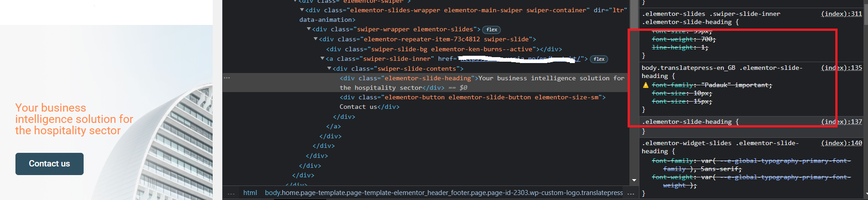The height and width of the screenshot is (200, 868).
Task: Collapse the swiper-wrapper elementor-slides div
Action: coord(309,29)
